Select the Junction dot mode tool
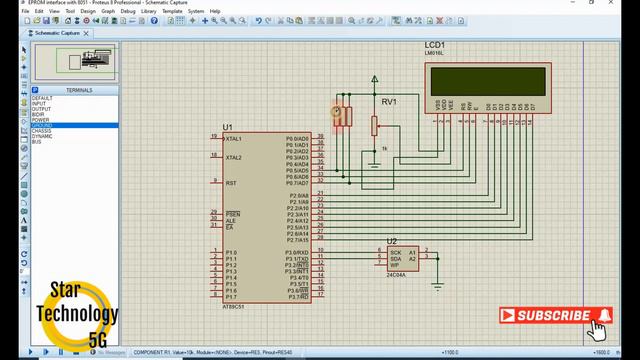This screenshot has width=640, height=360. coord(24,67)
